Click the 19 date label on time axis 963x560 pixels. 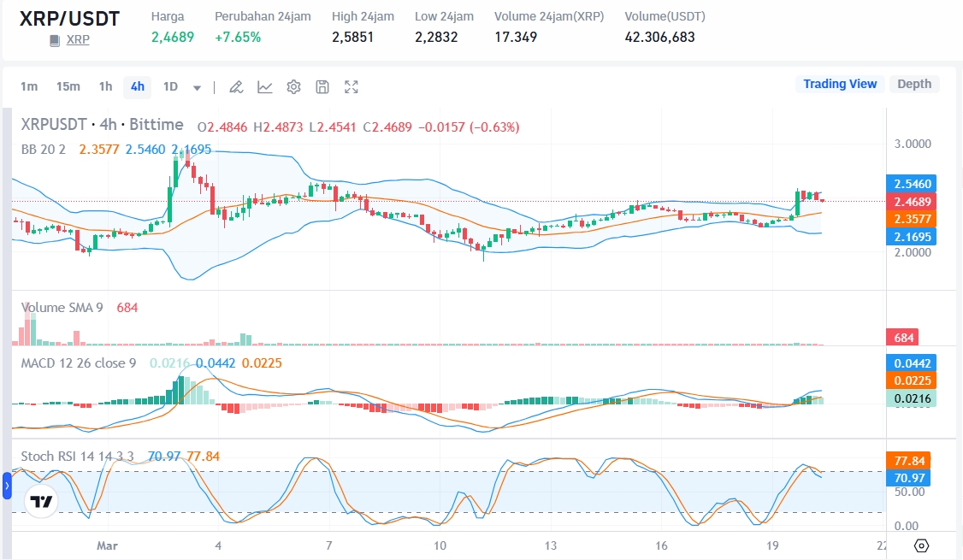pyautogui.click(x=772, y=545)
